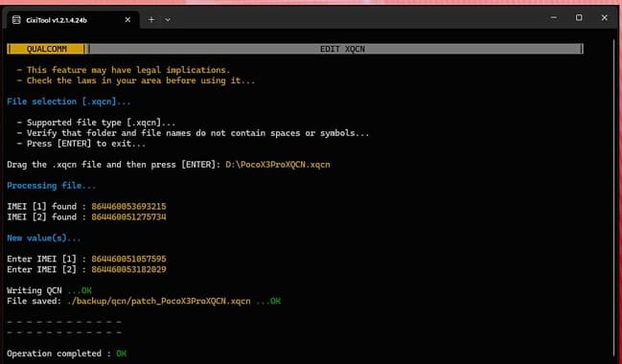Click the found IMEI [2] value 864460051275734

(129, 216)
